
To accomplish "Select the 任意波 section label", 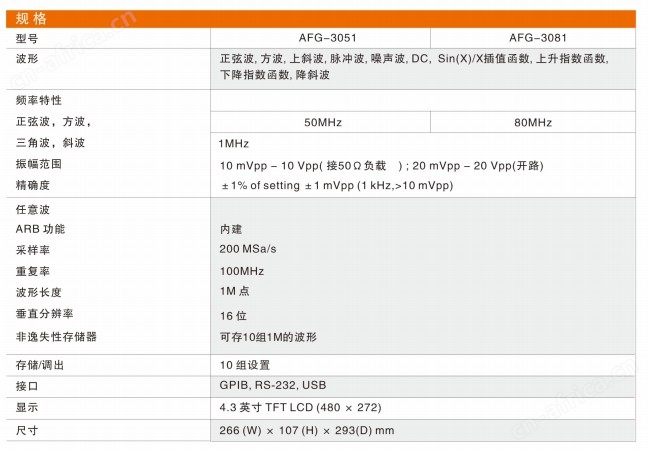I will pyautogui.click(x=33, y=209).
